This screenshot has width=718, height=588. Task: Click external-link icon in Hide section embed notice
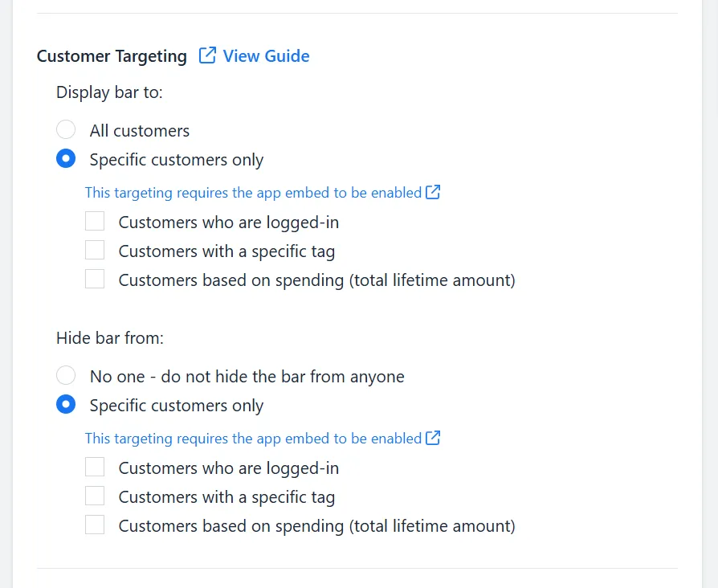(433, 438)
